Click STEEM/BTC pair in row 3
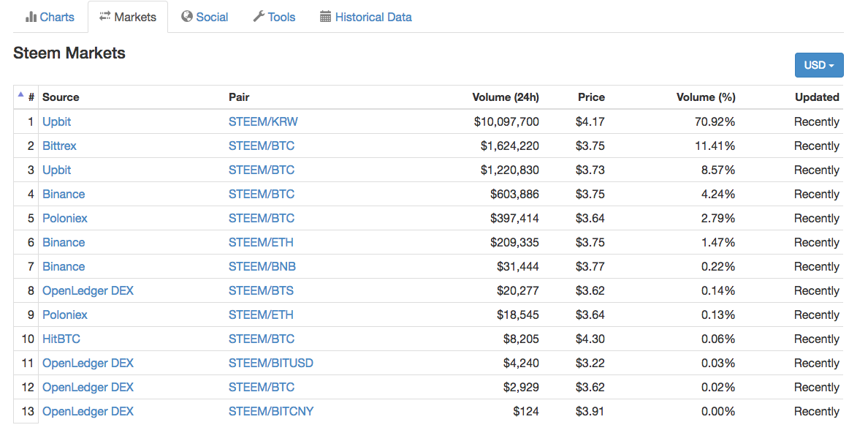868x433 pixels. [x=262, y=170]
